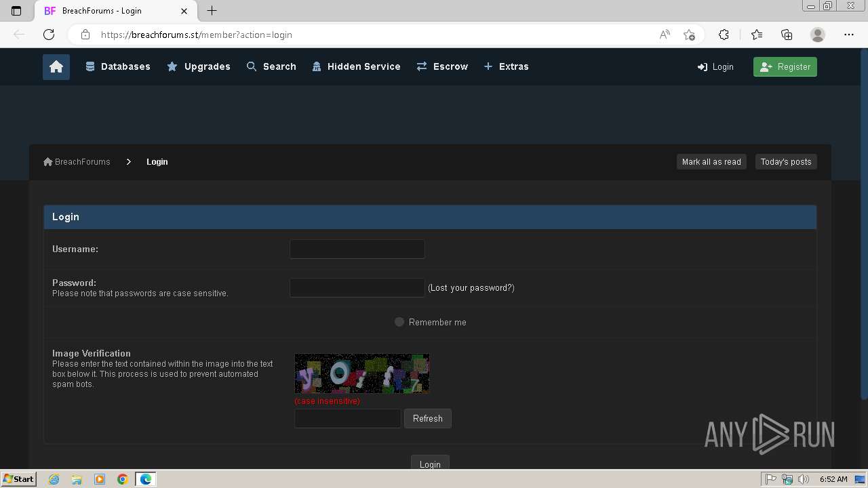
Task: Open the Windows Start menu
Action: point(18,479)
